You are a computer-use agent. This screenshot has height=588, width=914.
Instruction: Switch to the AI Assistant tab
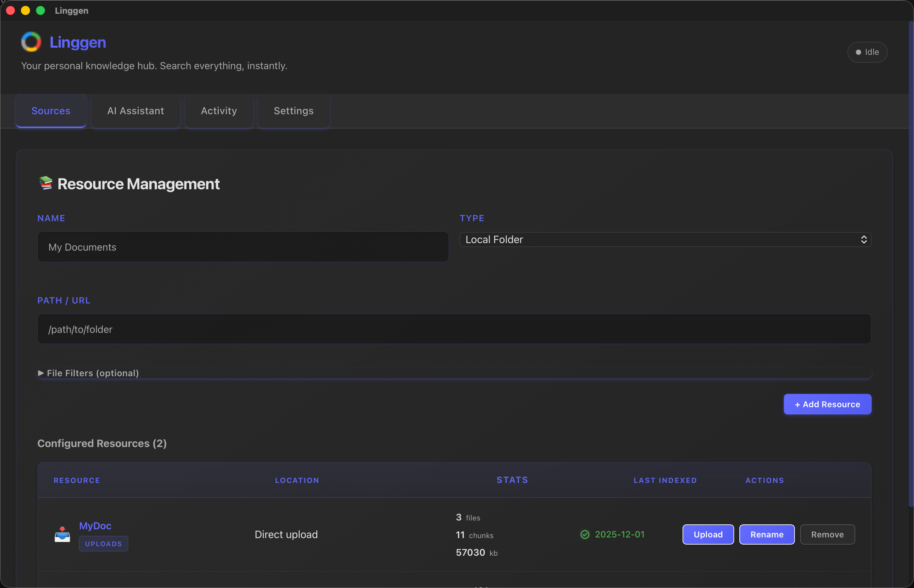pos(135,111)
